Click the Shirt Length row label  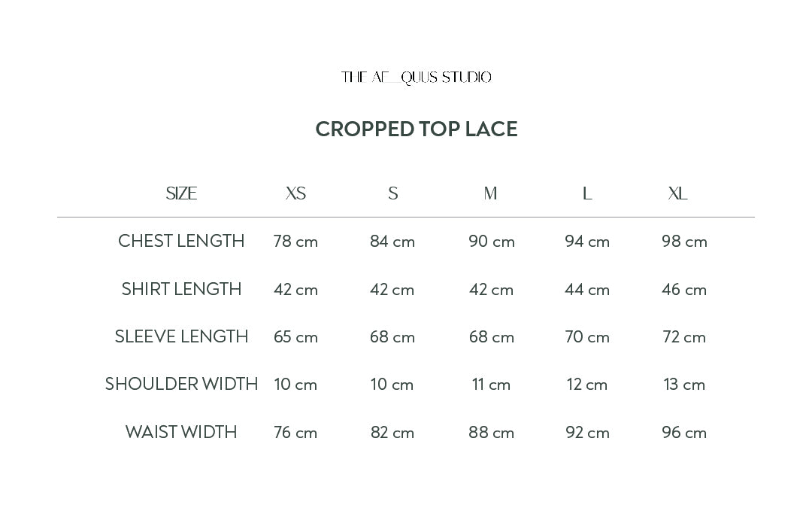click(x=181, y=289)
